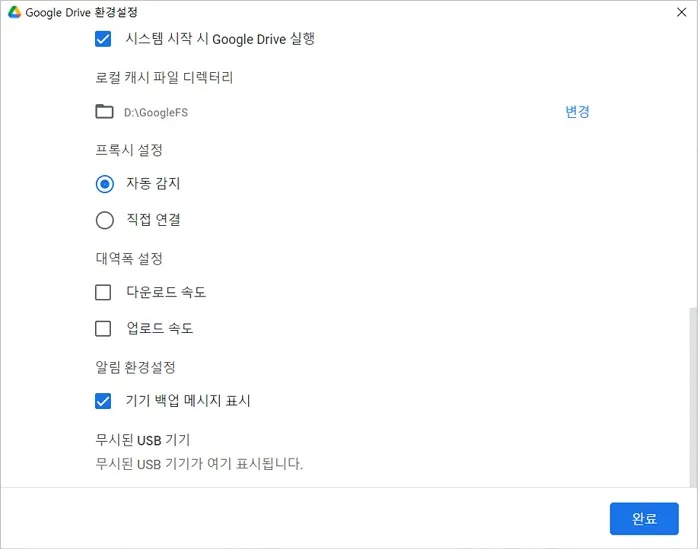Click the 대역폭 설정 heading
This screenshot has width=700, height=549.
pos(129,258)
